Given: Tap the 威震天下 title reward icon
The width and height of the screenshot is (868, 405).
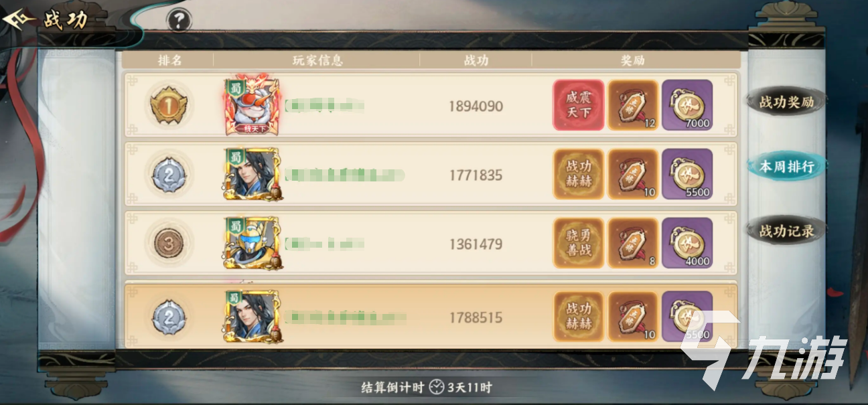Looking at the screenshot, I should 579,106.
